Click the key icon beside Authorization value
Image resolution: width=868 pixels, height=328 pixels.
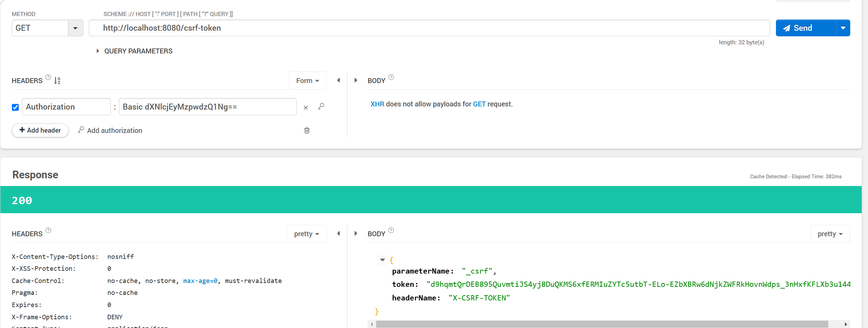coord(321,106)
